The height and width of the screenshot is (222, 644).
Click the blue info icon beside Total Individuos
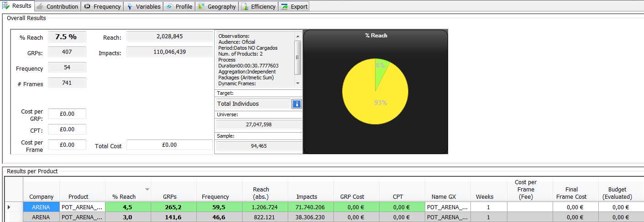point(296,104)
